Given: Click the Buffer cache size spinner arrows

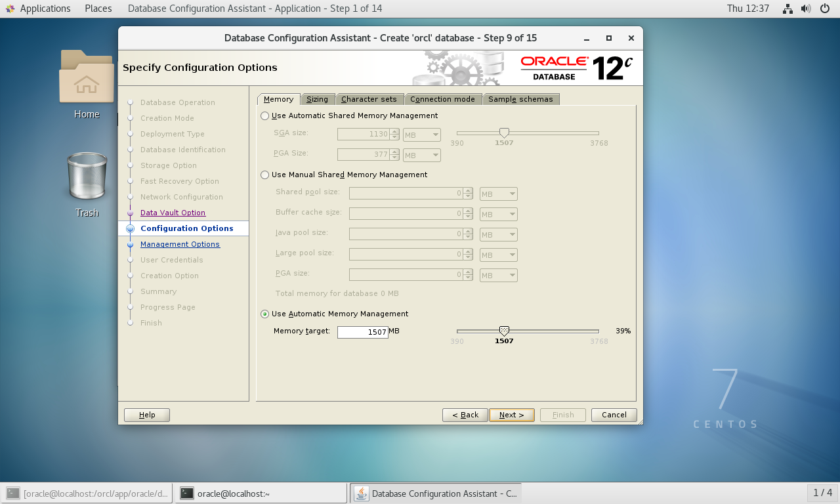Looking at the screenshot, I should (x=468, y=214).
